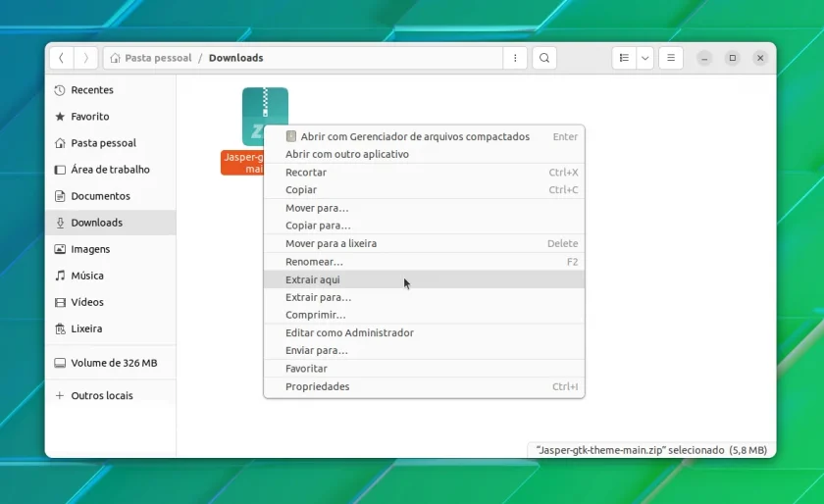Go forward with the right arrow button
Screen dimensions: 824x504
click(x=85, y=58)
